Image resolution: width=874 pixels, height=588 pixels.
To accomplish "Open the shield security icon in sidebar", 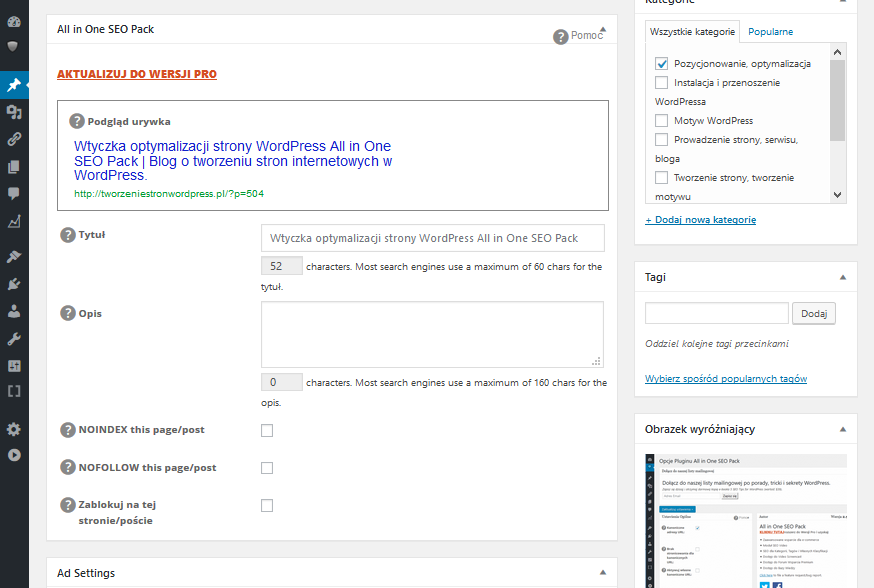I will tap(13, 46).
